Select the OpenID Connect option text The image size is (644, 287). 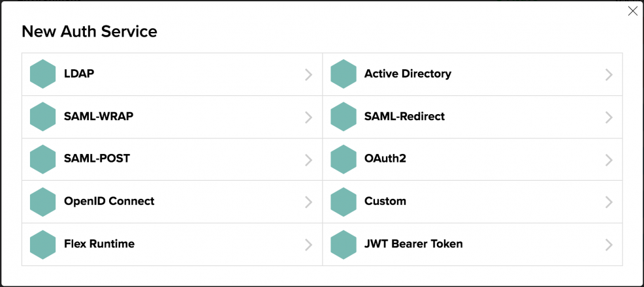point(109,202)
